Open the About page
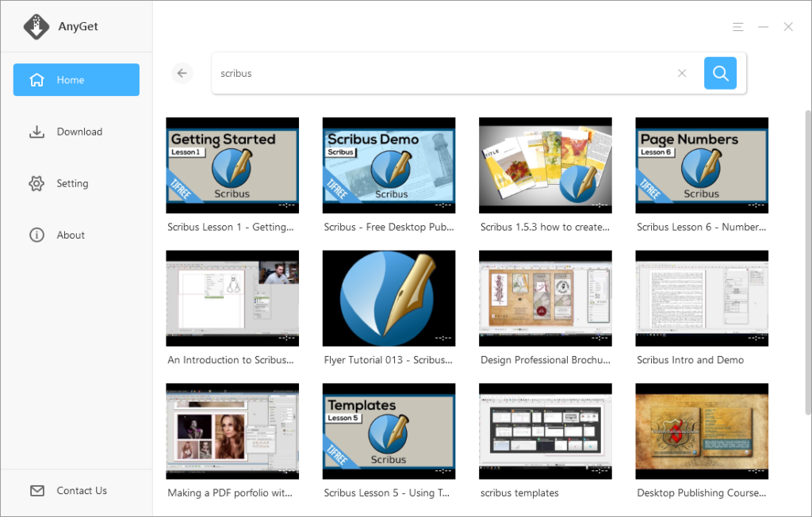 click(76, 236)
